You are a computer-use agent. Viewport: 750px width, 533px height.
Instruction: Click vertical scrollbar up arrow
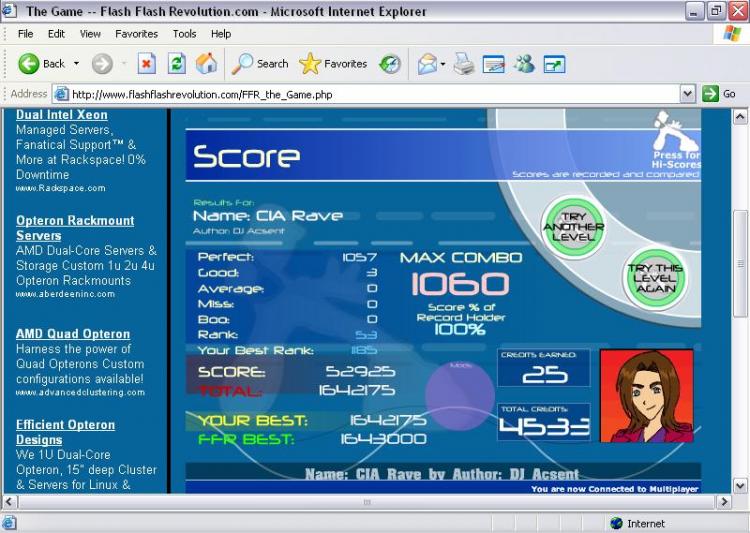739,116
